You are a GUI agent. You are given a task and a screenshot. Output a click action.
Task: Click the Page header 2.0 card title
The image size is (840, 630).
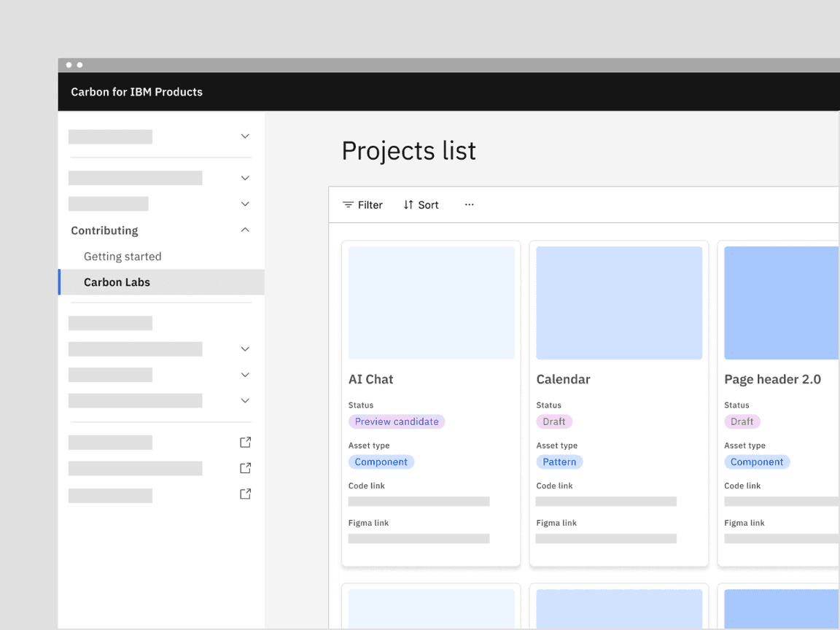772,379
